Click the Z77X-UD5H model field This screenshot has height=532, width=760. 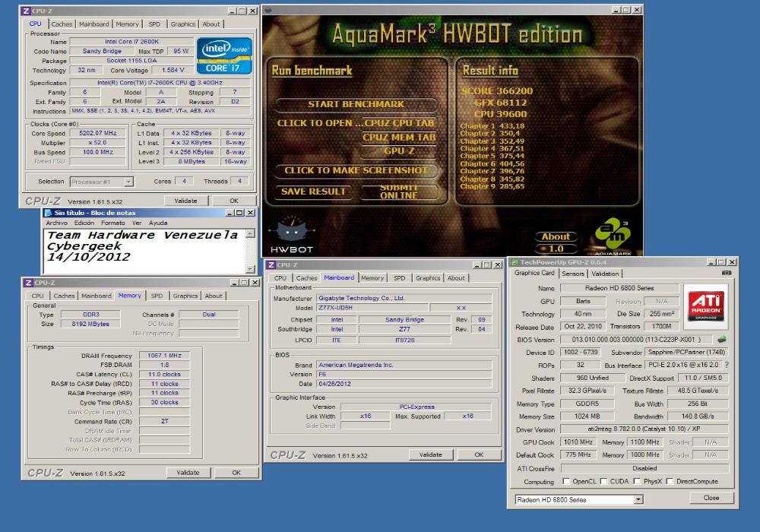tap(372, 308)
